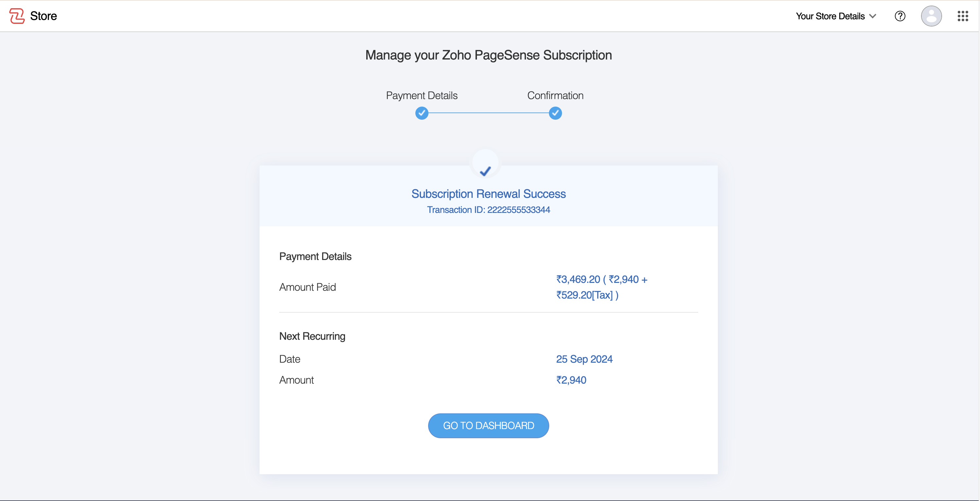The image size is (980, 501).
Task: Click the Payment Details step checkmark circle
Action: tap(422, 113)
